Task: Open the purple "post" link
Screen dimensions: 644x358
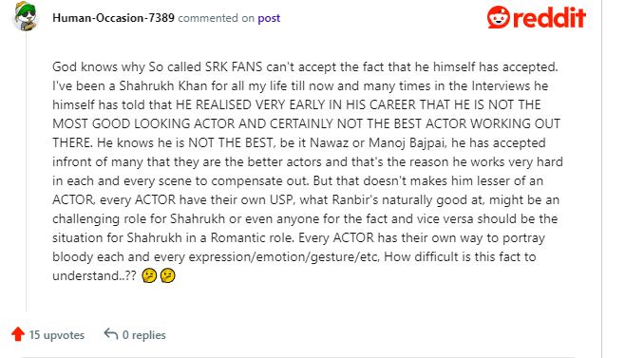Action: pos(269,18)
